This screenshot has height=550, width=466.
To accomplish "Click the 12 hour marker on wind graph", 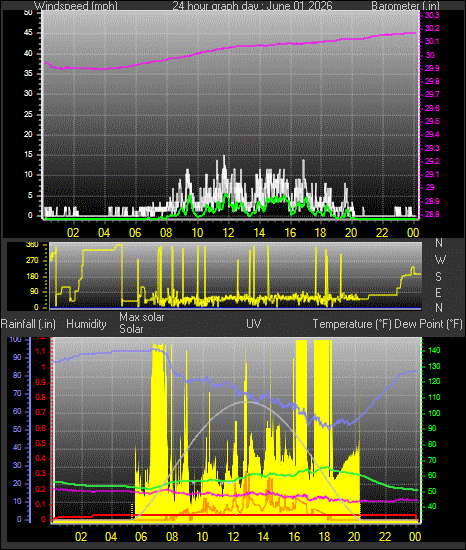I will point(229,233).
